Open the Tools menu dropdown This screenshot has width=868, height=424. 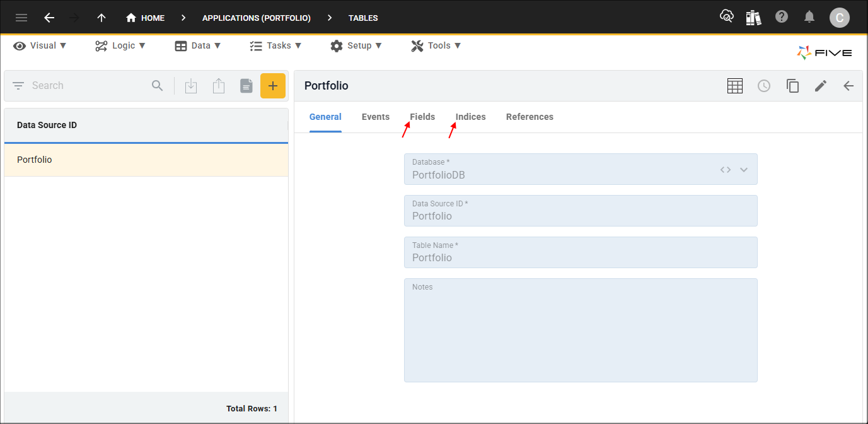coord(436,45)
